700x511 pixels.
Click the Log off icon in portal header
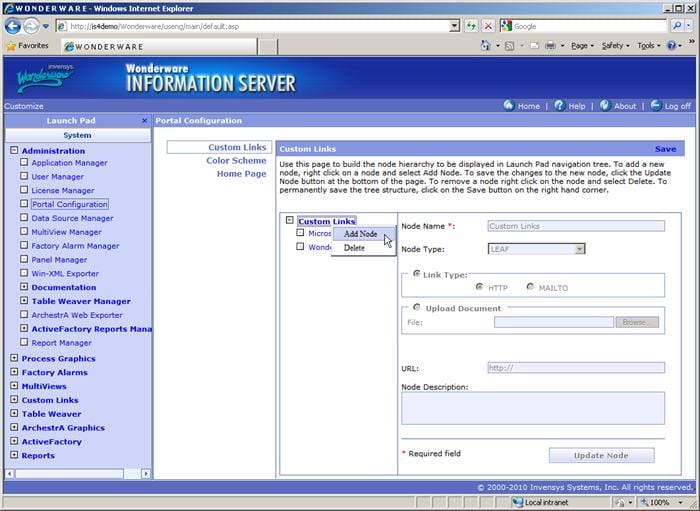[655, 105]
